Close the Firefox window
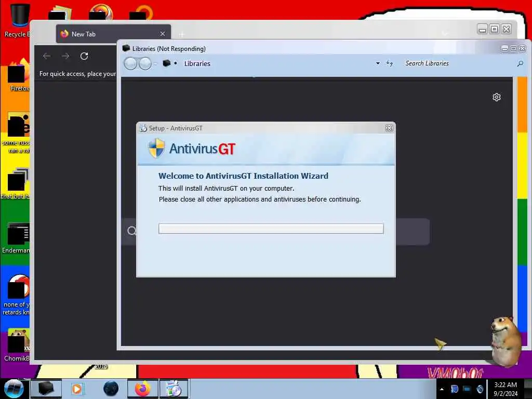This screenshot has height=399, width=532. (x=506, y=30)
